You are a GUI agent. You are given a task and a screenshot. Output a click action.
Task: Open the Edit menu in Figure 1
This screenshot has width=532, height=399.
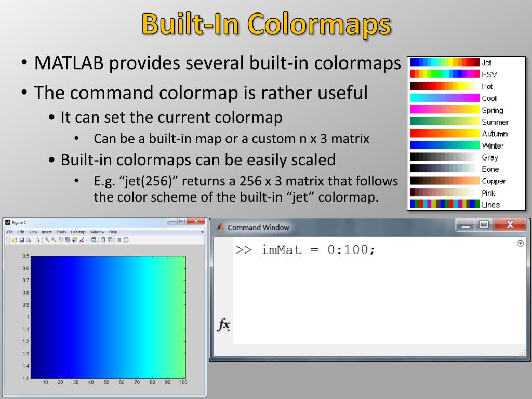(21, 232)
